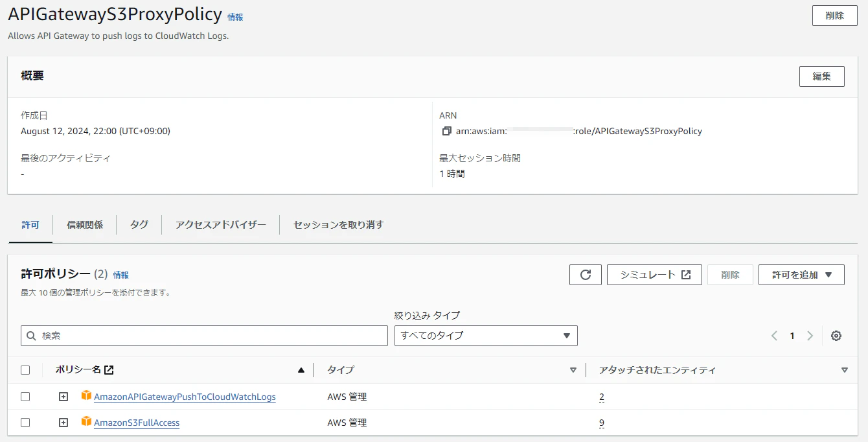The width and height of the screenshot is (868, 442).
Task: Open the セッションを取り消す tab
Action: click(x=339, y=225)
